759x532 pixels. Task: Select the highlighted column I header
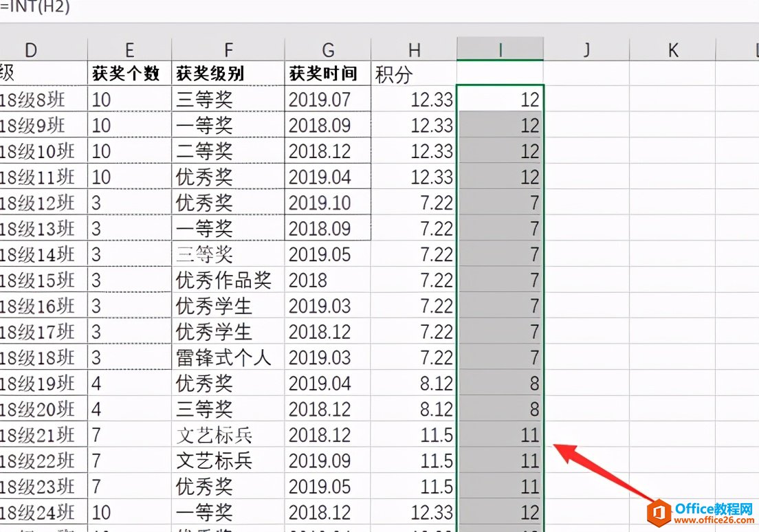500,49
